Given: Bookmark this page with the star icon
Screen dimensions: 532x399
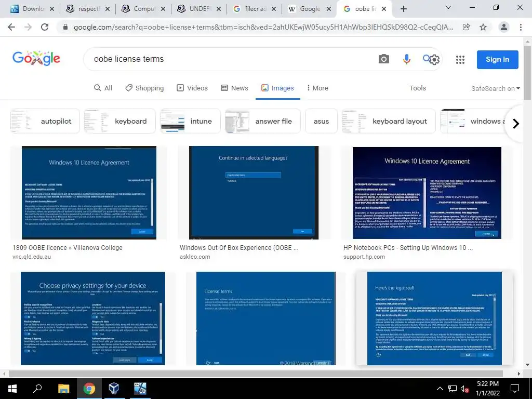Looking at the screenshot, I should click(483, 27).
